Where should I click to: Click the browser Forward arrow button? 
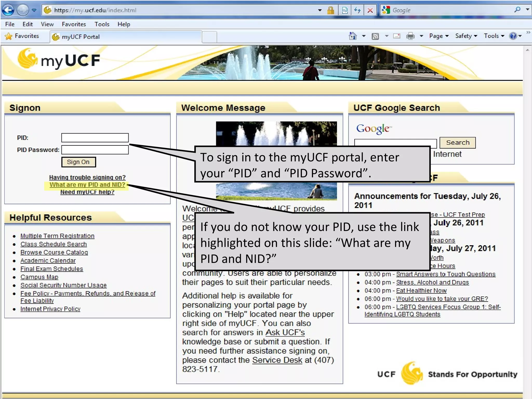(23, 10)
